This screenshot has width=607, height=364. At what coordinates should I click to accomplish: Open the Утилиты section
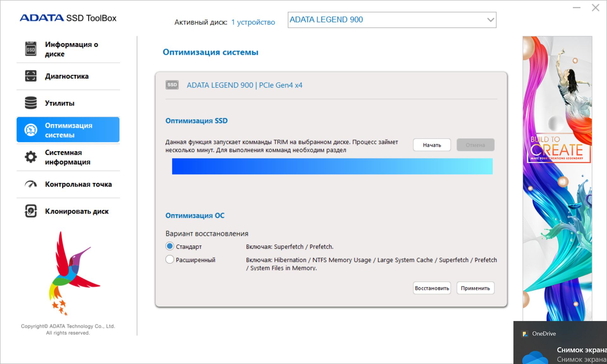pyautogui.click(x=68, y=103)
